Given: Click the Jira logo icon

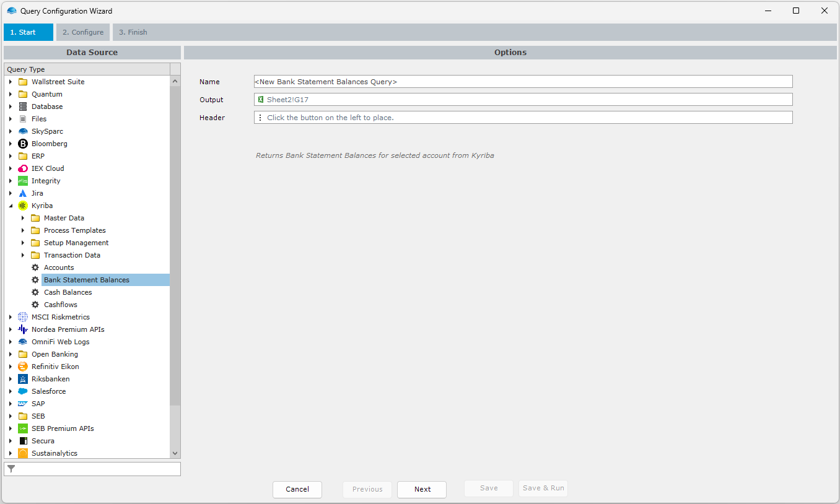Looking at the screenshot, I should [23, 193].
